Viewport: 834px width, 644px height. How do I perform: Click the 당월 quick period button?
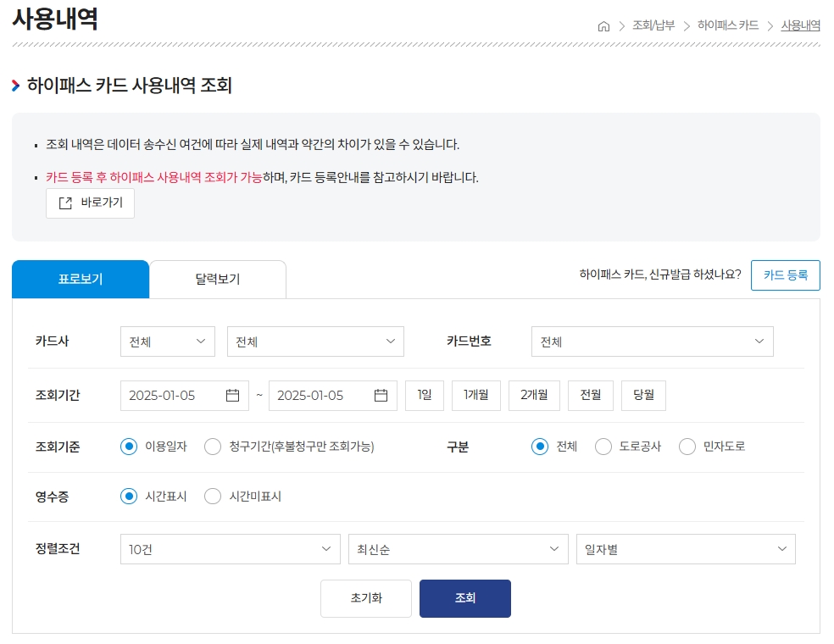tap(642, 395)
